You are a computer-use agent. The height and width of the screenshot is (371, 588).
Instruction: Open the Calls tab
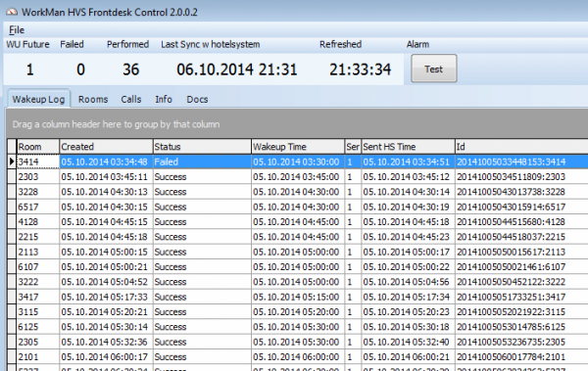[131, 99]
